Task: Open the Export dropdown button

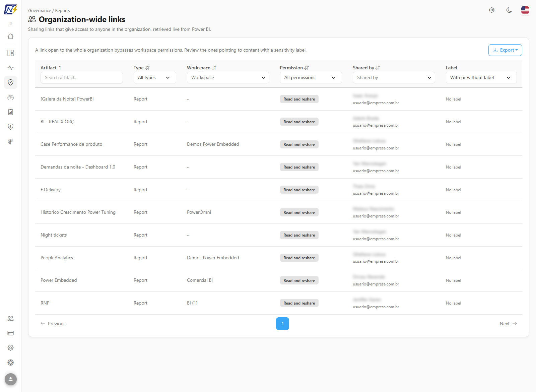Action: (505, 50)
